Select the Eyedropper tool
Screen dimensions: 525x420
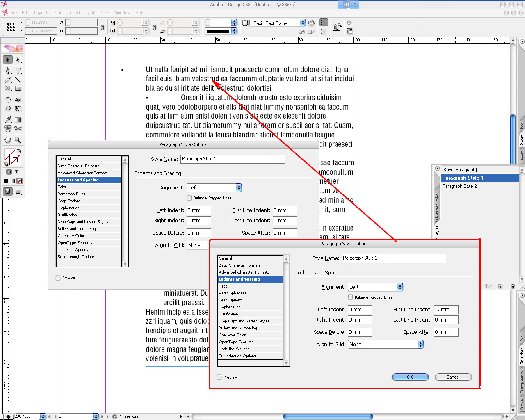(x=7, y=120)
